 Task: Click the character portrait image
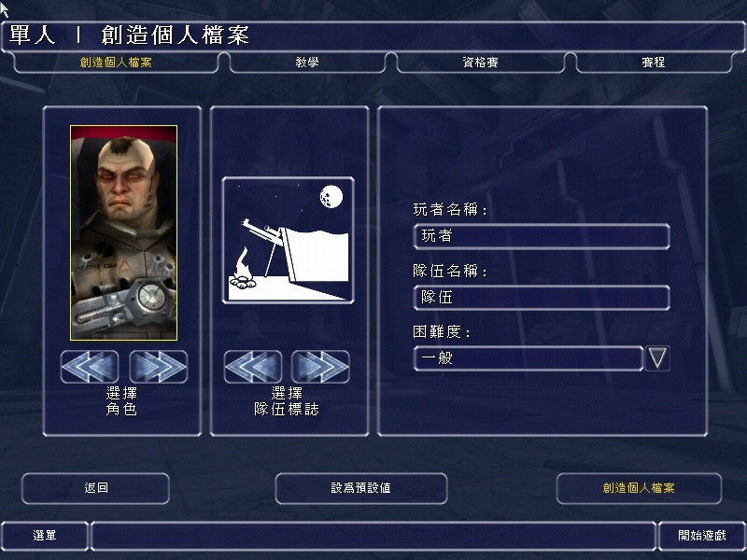coord(123,232)
